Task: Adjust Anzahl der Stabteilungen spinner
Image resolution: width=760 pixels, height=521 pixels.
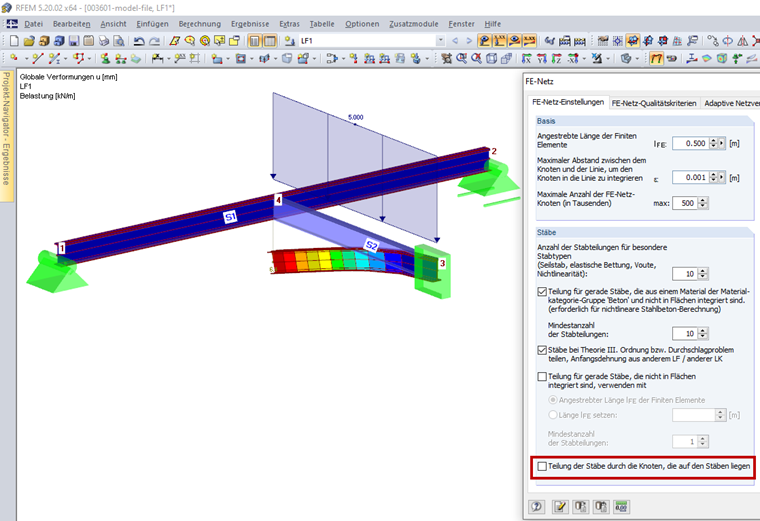Action: coord(703,274)
